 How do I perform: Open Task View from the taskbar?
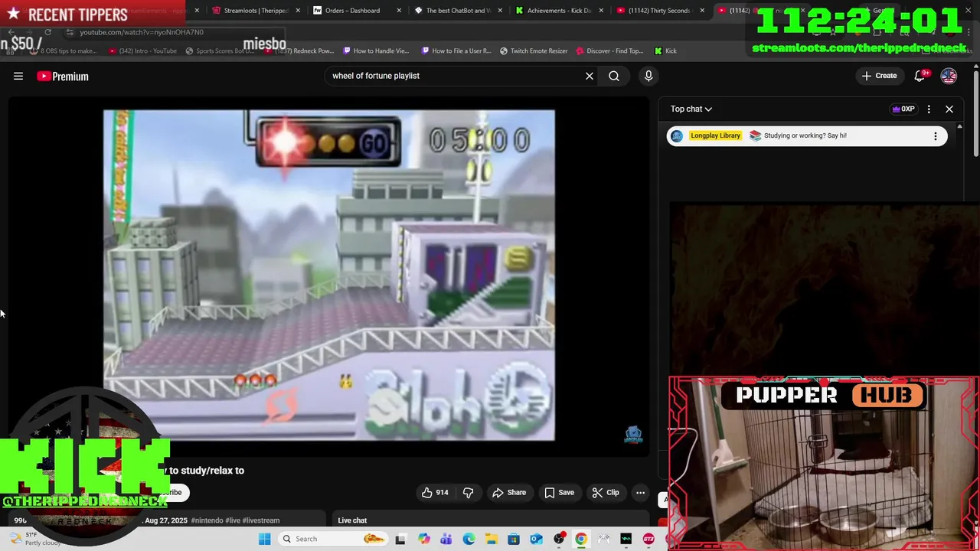pos(400,539)
